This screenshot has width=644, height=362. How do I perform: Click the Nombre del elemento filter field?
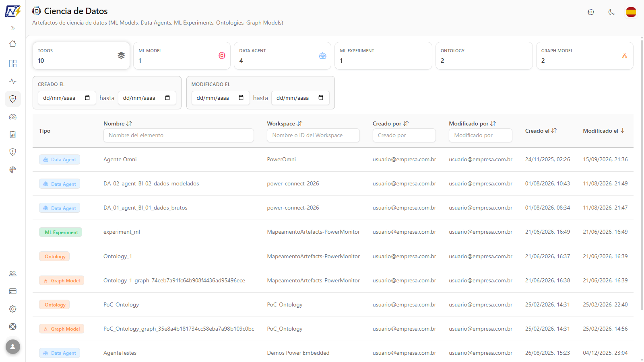(x=179, y=135)
